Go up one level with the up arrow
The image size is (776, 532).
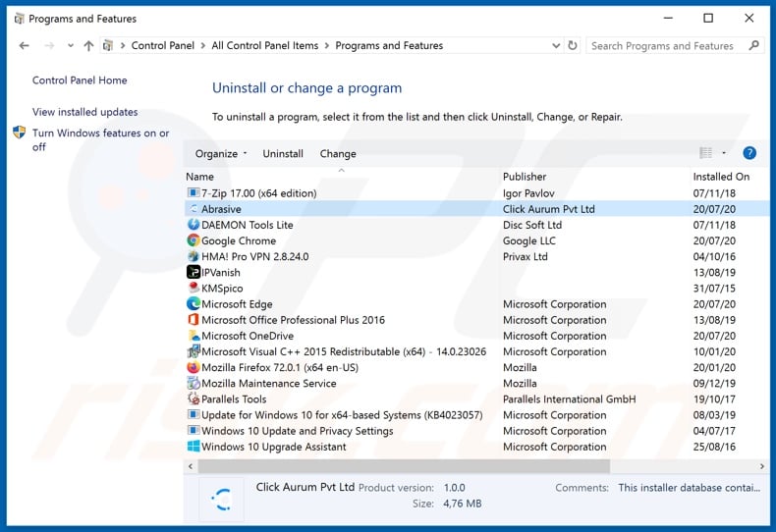(88, 46)
